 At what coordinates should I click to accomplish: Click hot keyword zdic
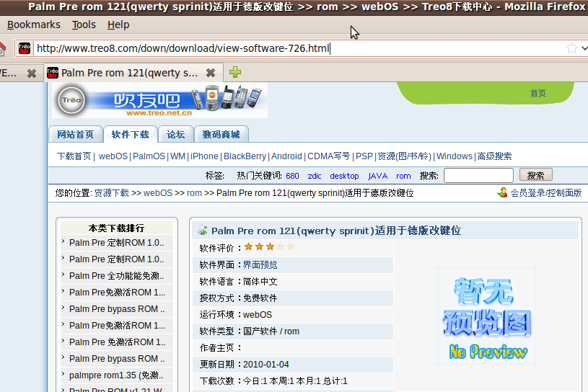(x=315, y=176)
